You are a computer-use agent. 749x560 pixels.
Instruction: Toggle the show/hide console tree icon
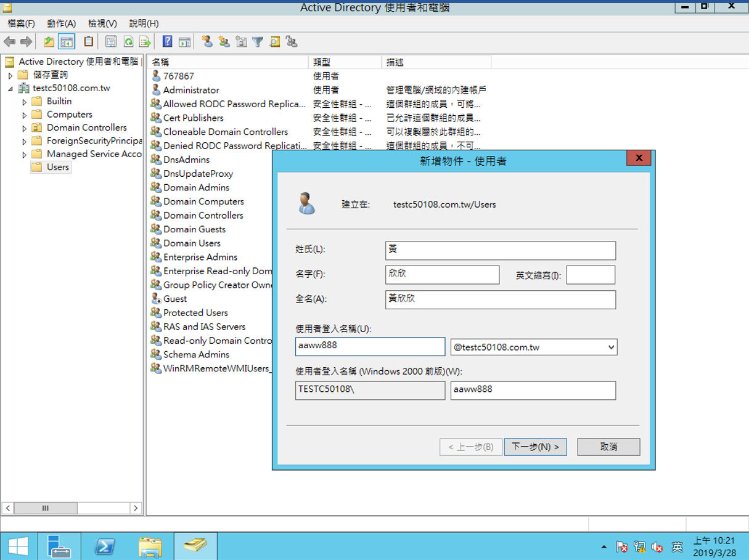click(67, 42)
